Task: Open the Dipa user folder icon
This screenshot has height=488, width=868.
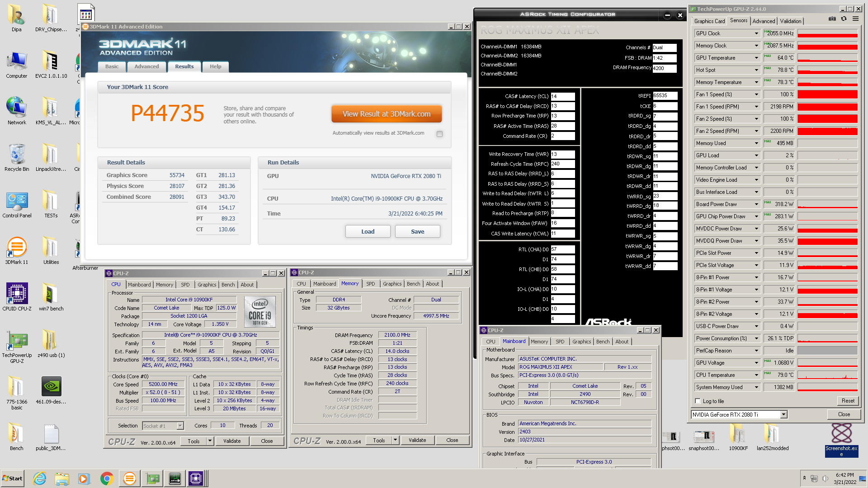Action: [17, 18]
